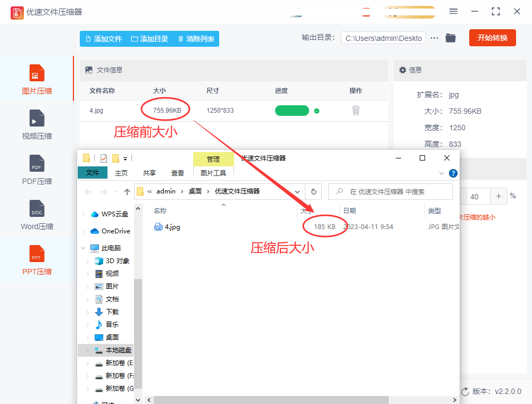Expand the 本地磁盘 tree node arrow
Screen dimensions: 532x404
coord(88,350)
